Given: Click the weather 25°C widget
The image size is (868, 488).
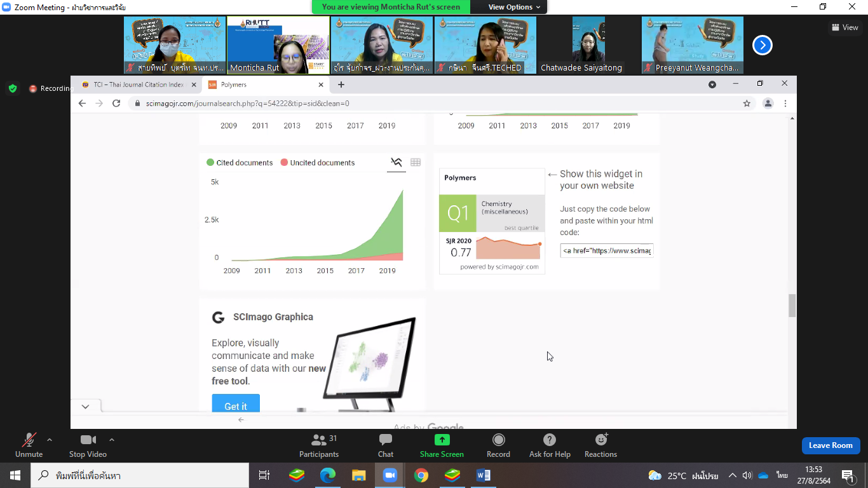Looking at the screenshot, I should 683,475.
